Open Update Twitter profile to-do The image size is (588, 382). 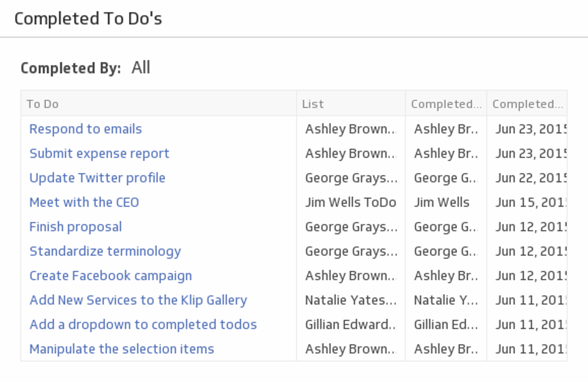[97, 178]
